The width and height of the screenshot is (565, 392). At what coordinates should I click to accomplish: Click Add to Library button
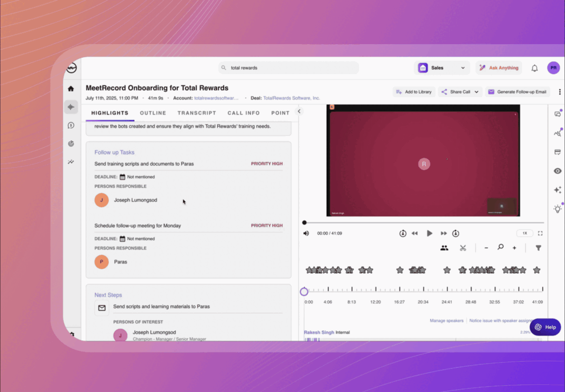[x=414, y=92]
